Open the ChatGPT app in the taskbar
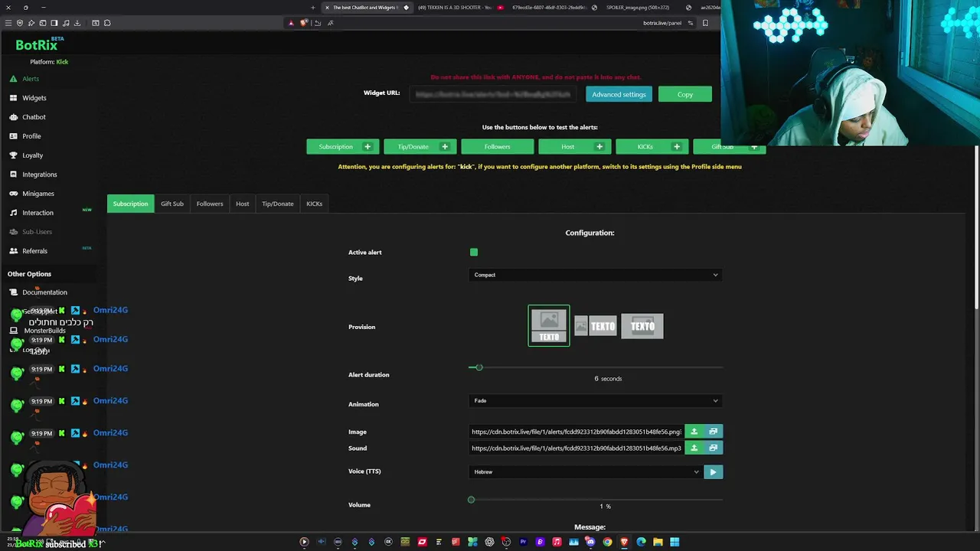Viewport: 980px width, 551px height. (x=489, y=542)
